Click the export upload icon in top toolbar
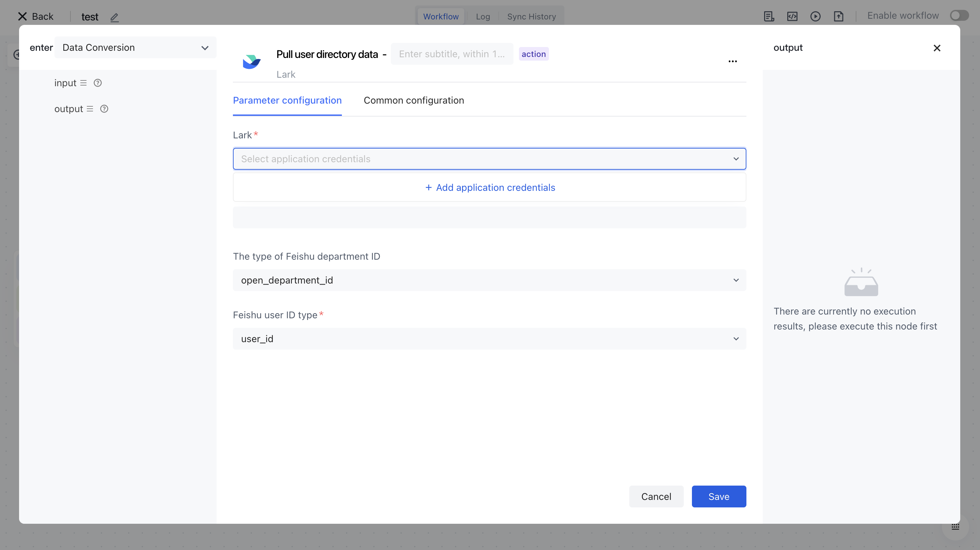980x550 pixels. (838, 16)
